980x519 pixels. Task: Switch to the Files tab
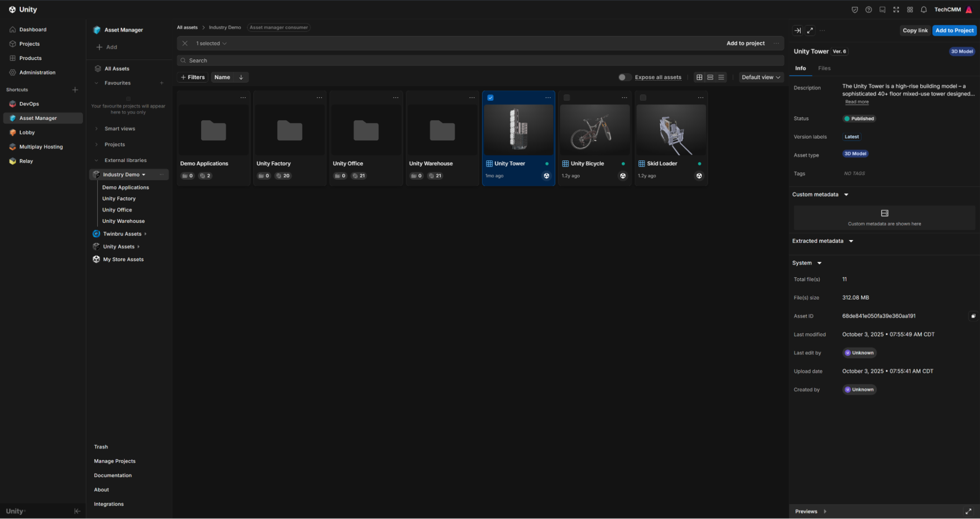(824, 68)
